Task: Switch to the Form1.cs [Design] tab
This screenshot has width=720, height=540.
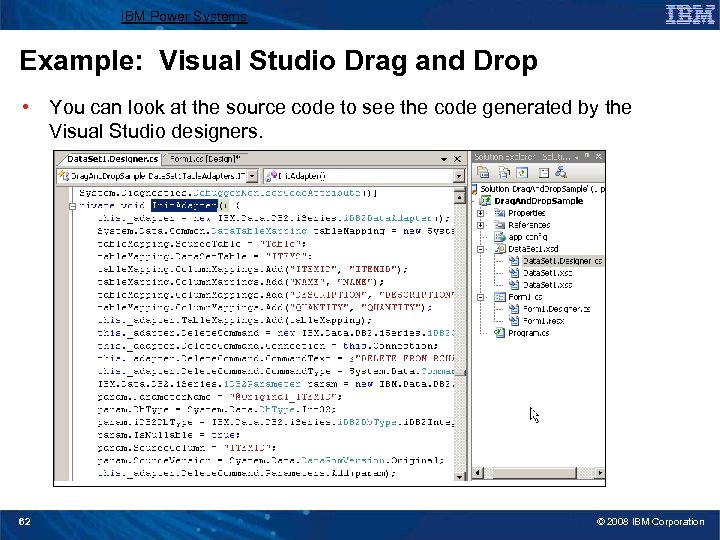Action: (x=205, y=158)
